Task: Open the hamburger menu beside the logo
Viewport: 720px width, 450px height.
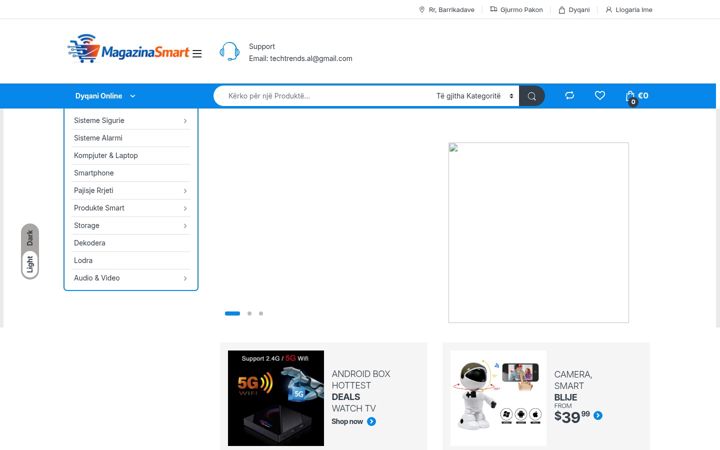Action: click(197, 54)
